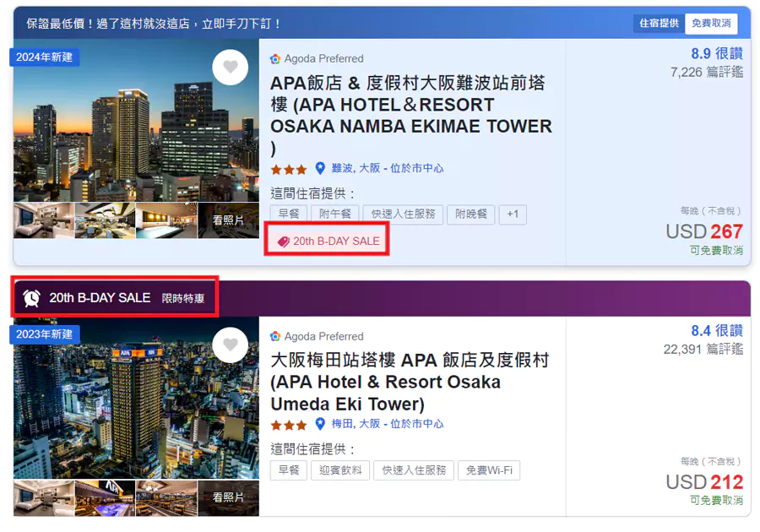The image size is (760, 532).
Task: Click 可免費取消 under the USD 267 price
Action: point(716,251)
